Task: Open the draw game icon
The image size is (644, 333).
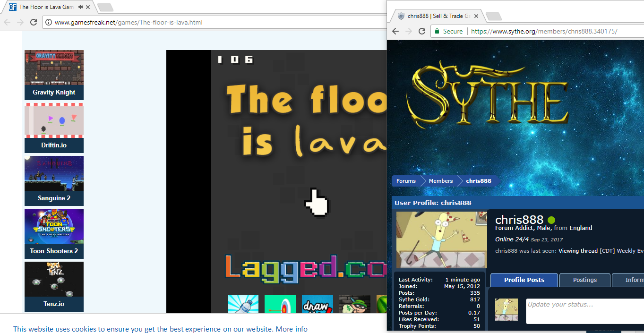Action: [318, 305]
